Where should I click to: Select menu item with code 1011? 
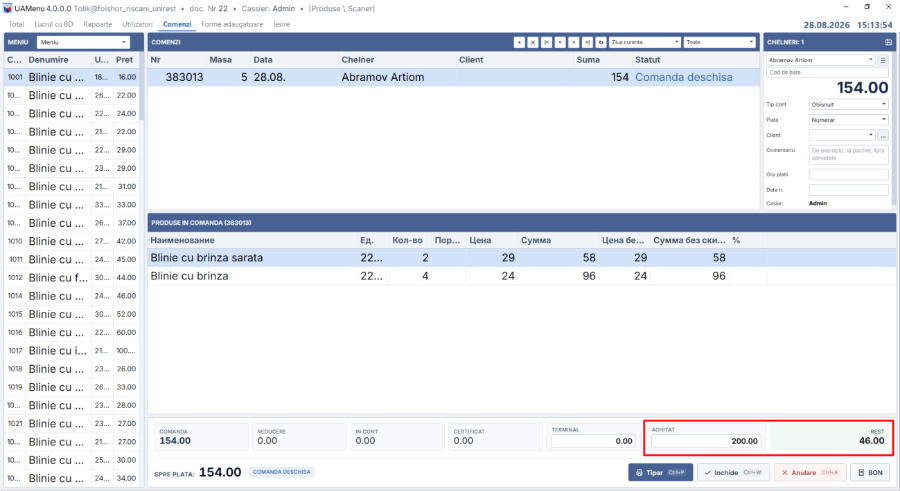(71, 260)
